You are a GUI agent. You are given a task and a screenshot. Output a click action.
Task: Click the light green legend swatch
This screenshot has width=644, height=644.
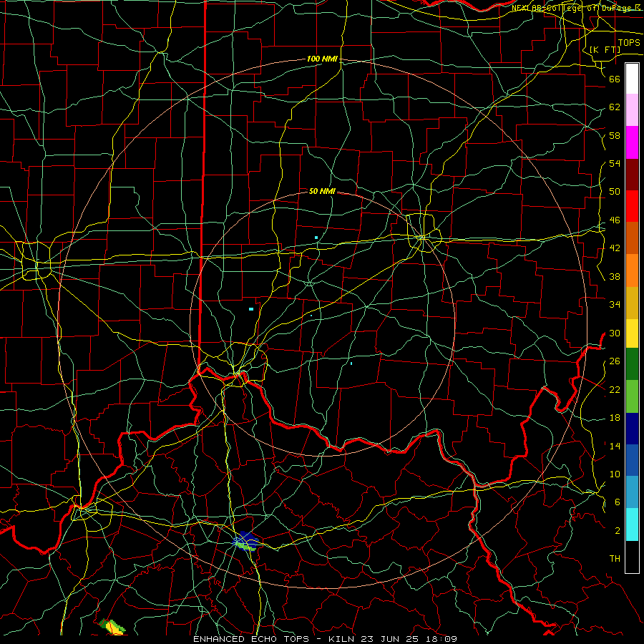tap(632, 396)
